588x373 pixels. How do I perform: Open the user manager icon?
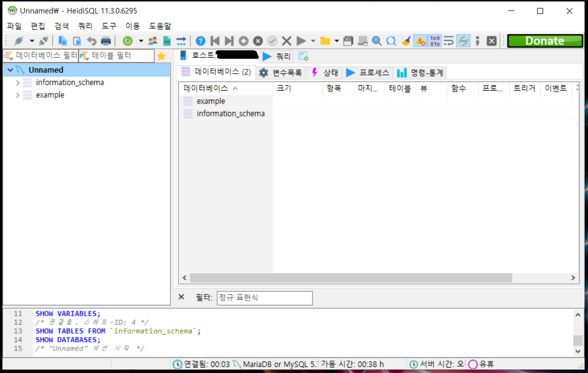click(152, 41)
